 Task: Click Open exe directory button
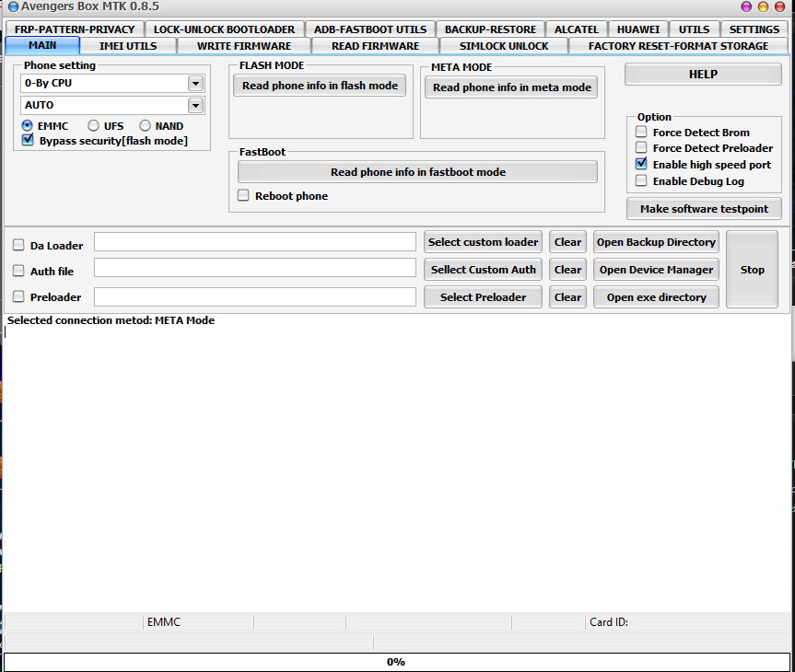click(x=656, y=297)
